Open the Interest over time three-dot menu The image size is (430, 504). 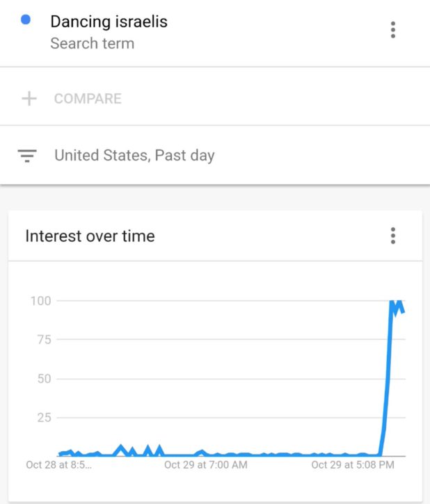coord(393,236)
